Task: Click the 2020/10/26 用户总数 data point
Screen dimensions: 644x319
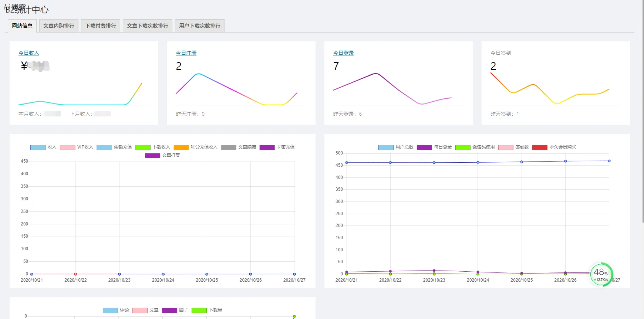Action: coord(565,161)
